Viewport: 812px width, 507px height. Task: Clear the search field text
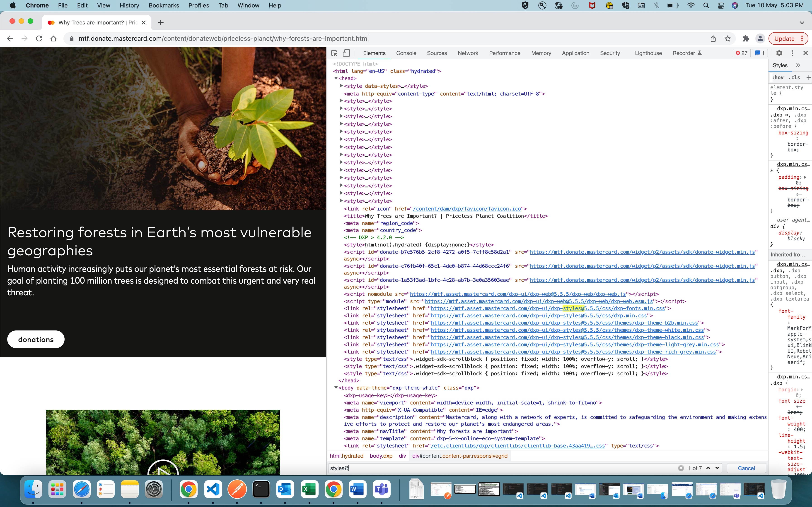coord(681,468)
